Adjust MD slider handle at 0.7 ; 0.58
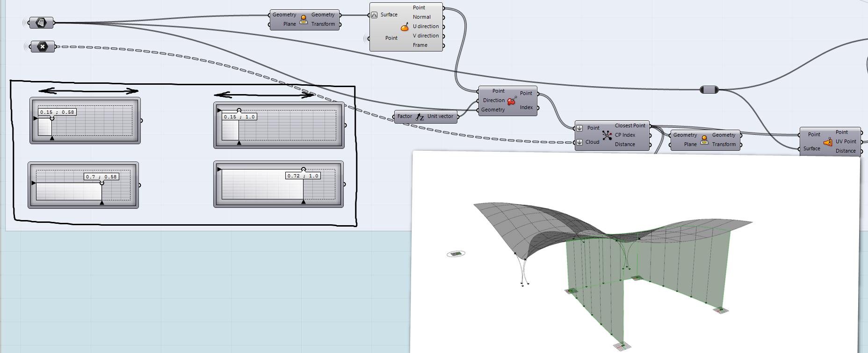 pyautogui.click(x=102, y=183)
